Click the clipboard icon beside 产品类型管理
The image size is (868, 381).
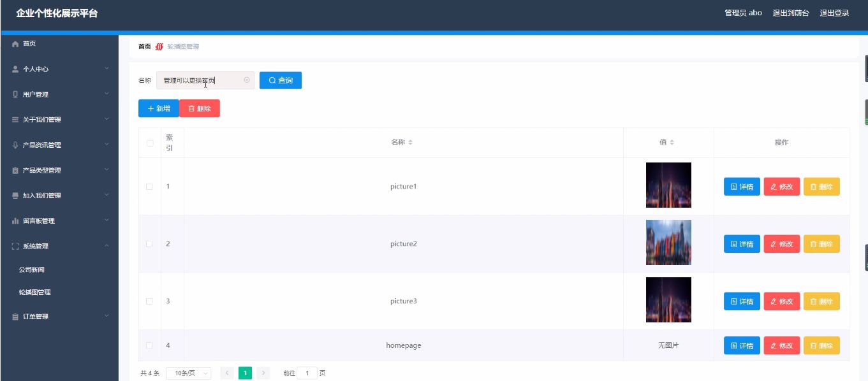click(15, 170)
